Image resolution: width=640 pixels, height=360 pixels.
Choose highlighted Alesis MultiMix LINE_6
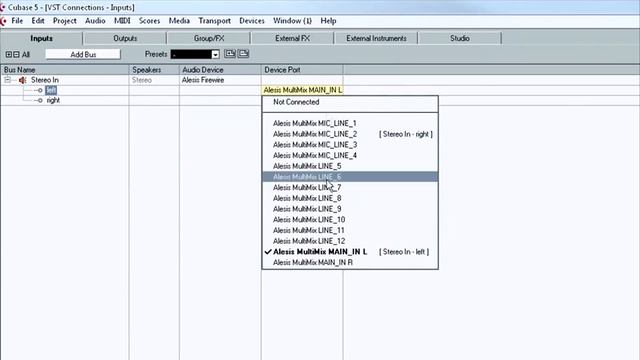[x=350, y=177]
